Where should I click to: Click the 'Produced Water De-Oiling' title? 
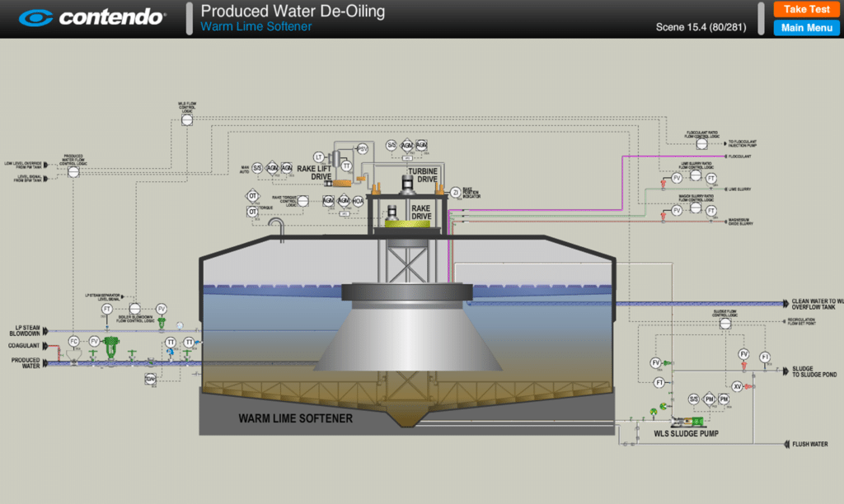pos(293,11)
